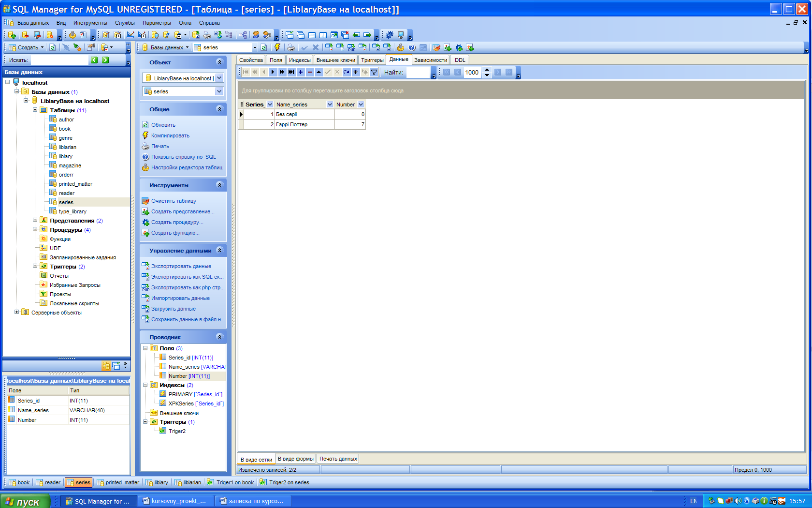Expand the Представления tree node
This screenshot has width=812, height=508.
coord(35,220)
